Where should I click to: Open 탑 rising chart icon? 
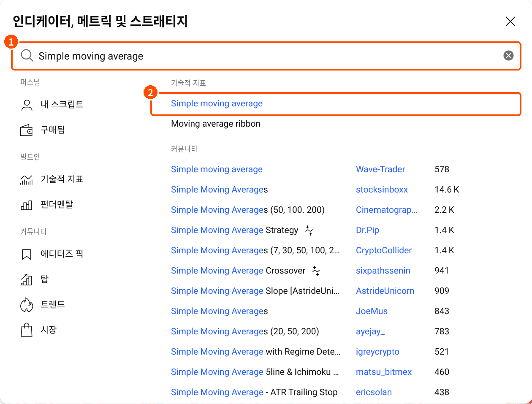coord(27,279)
